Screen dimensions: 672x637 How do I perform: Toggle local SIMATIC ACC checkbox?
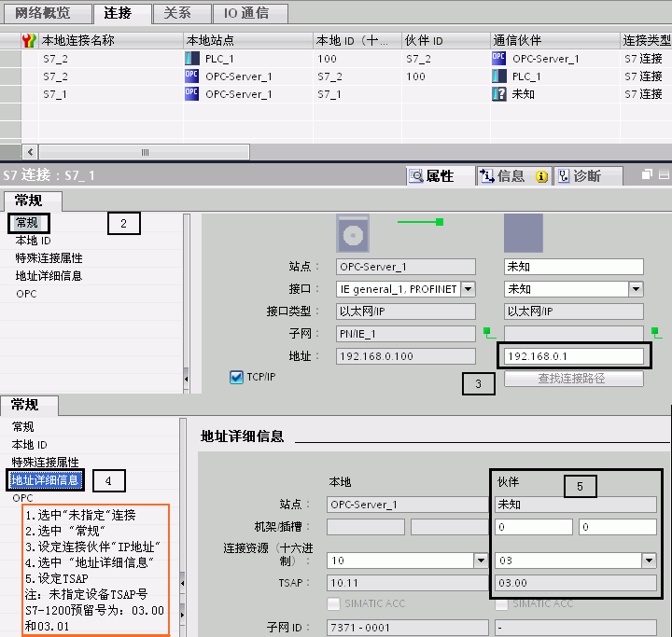point(333,604)
